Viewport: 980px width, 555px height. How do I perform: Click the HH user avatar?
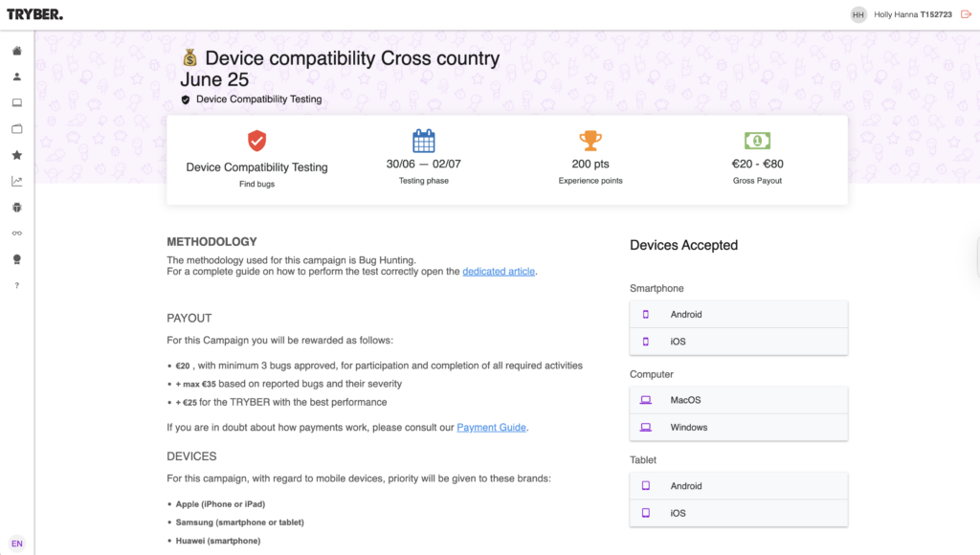857,14
